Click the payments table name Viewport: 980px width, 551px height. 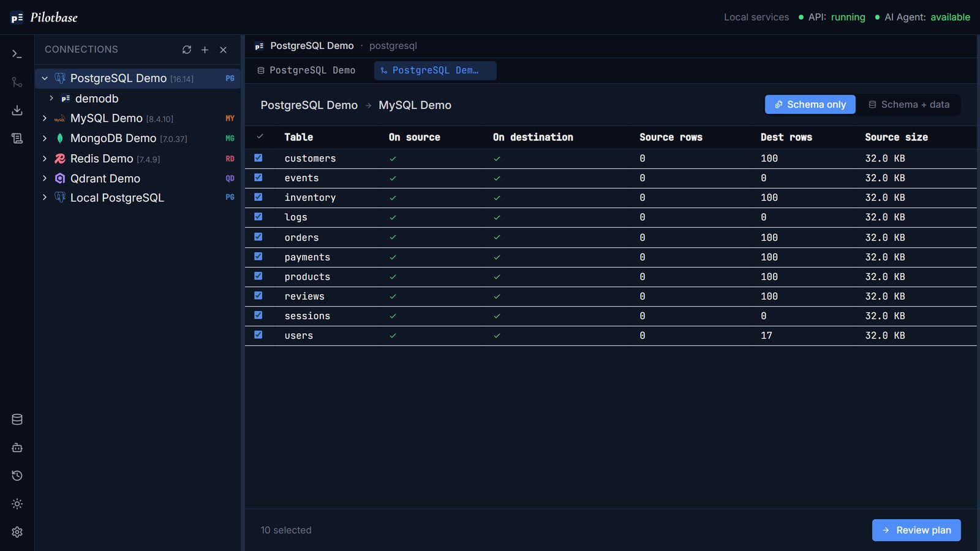[307, 257]
